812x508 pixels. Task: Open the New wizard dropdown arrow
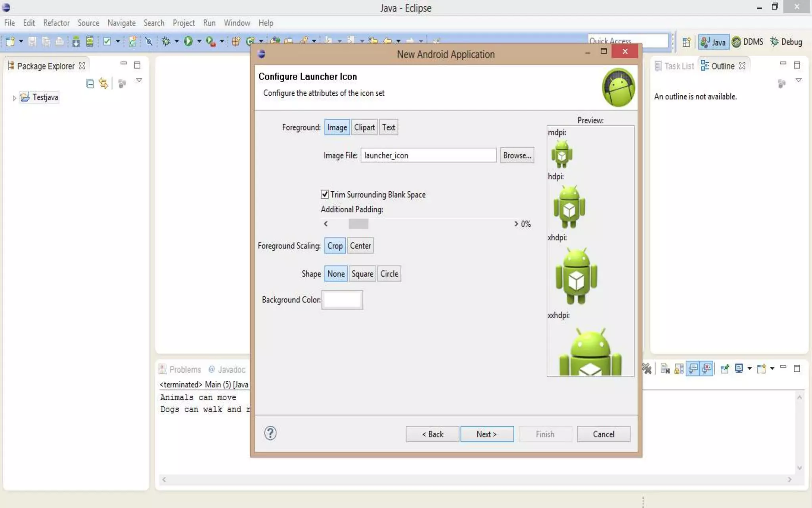coord(21,41)
